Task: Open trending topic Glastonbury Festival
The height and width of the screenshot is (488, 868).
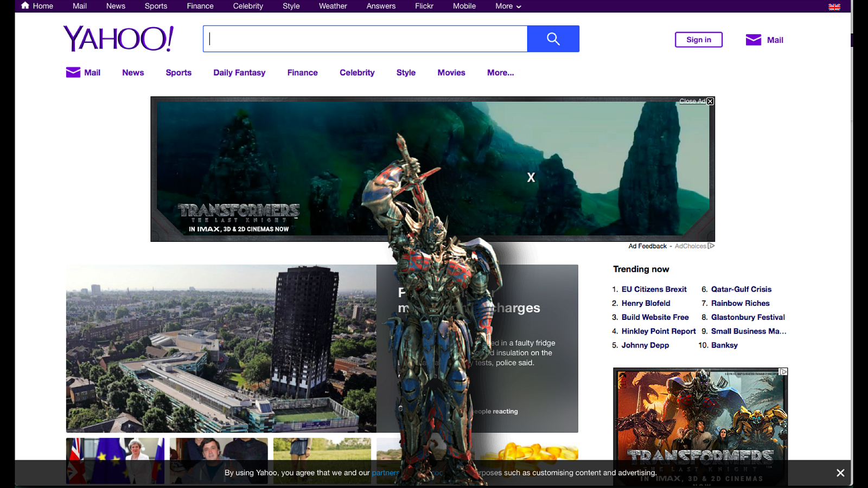Action: (x=748, y=318)
